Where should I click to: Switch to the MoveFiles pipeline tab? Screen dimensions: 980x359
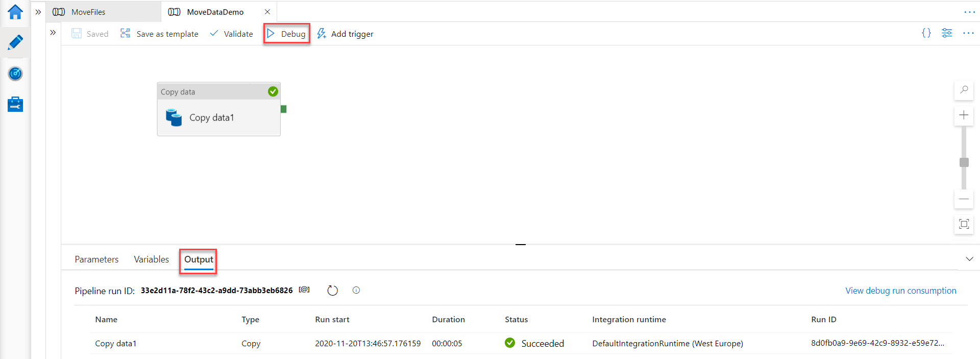pyautogui.click(x=88, y=12)
